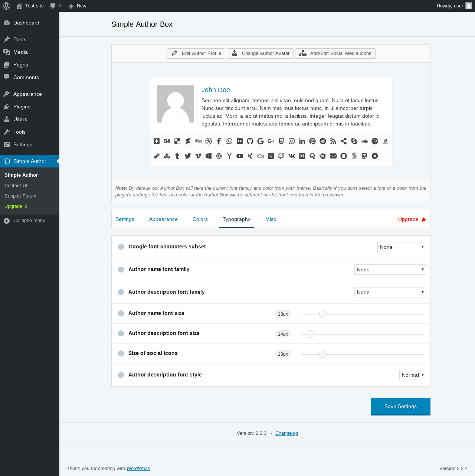
Task: Click the Instagram social icon
Action: tap(292, 141)
